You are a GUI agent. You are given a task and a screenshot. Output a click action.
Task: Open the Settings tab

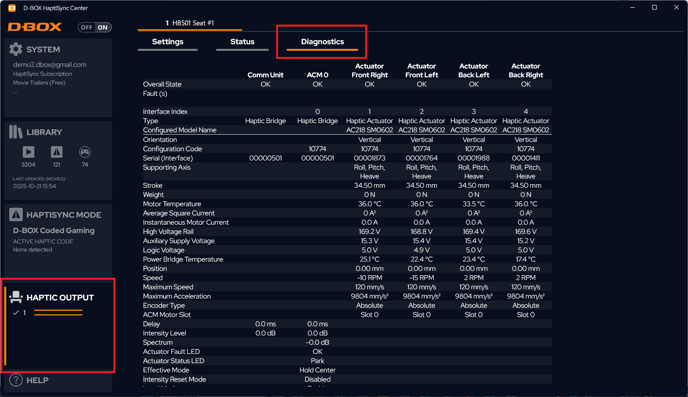tap(168, 42)
